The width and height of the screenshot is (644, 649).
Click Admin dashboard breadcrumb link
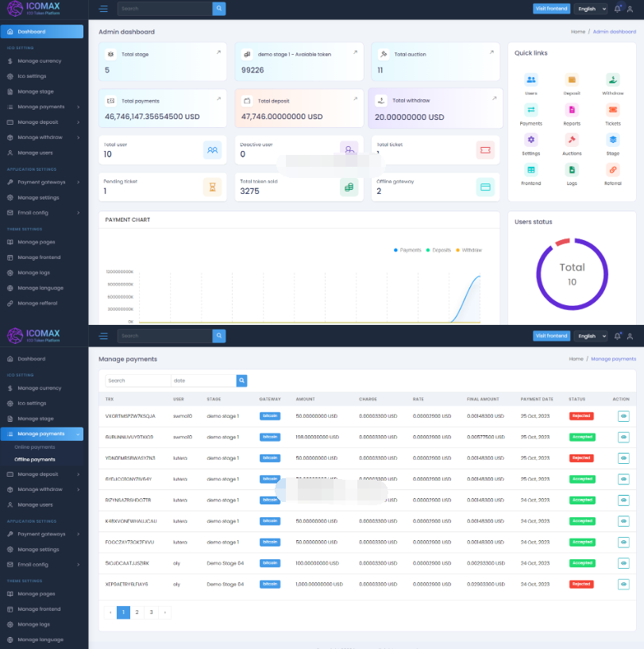[x=614, y=32]
